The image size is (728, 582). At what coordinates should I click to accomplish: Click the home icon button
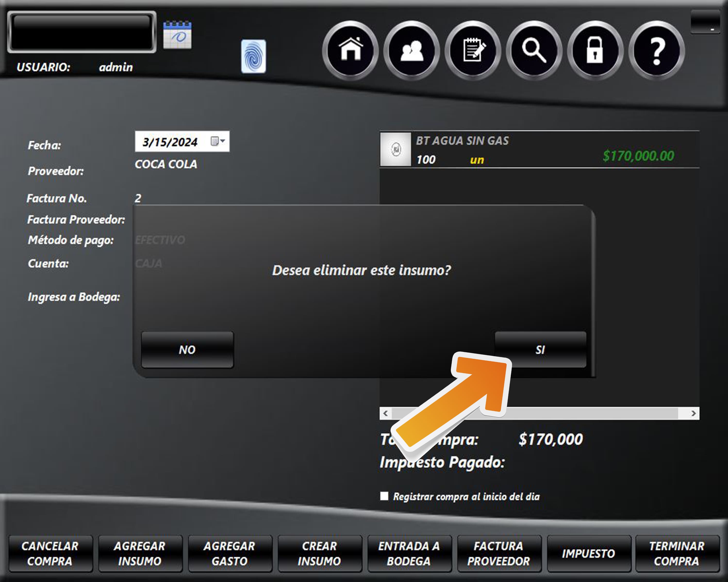[350, 50]
